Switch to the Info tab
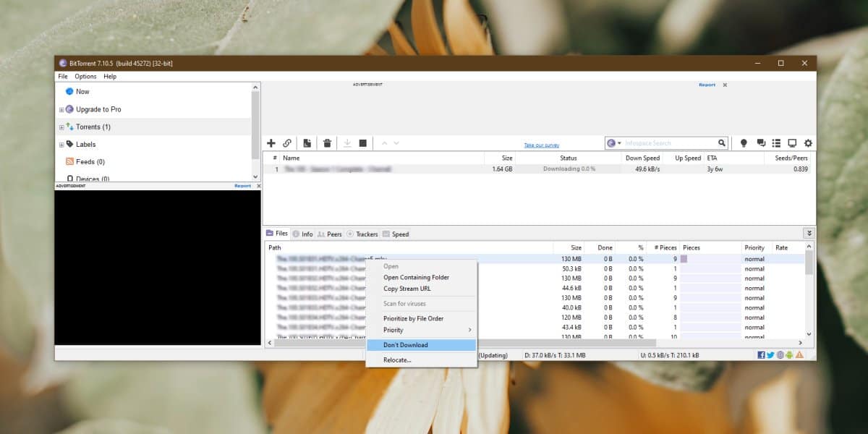The height and width of the screenshot is (434, 868). pos(303,234)
